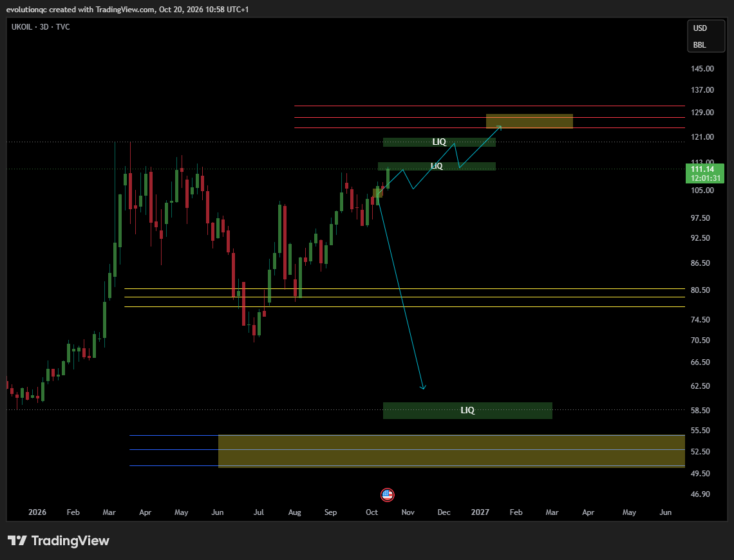
Task: Click the Aug label on time axis
Action: click(294, 512)
